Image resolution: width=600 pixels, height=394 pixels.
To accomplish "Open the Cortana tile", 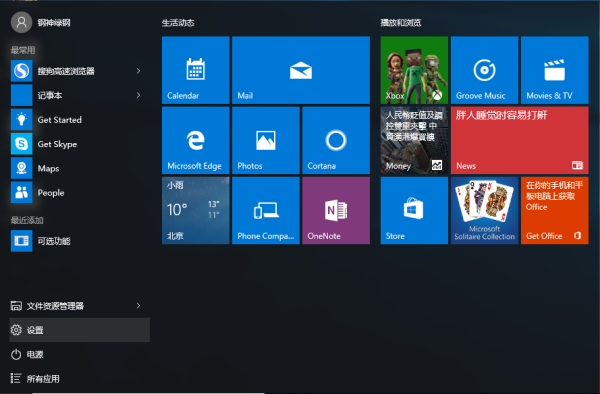I will 336,140.
